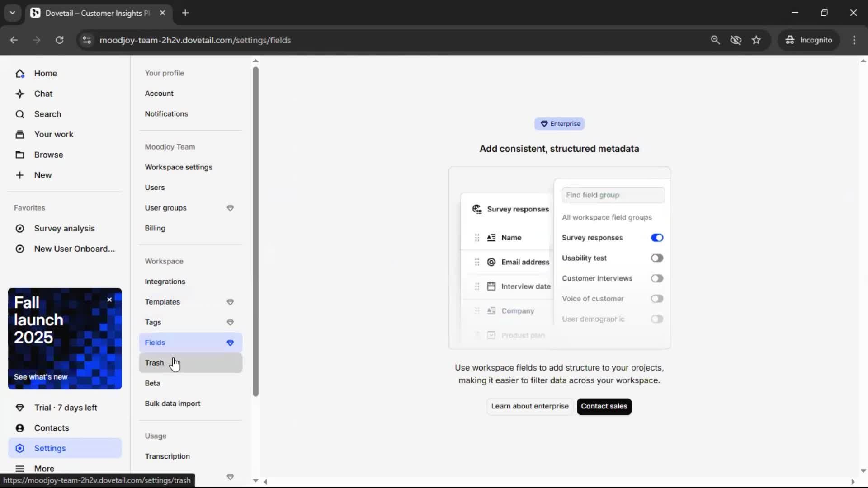Click the Search magnifier icon in sidebar

pos(20,114)
